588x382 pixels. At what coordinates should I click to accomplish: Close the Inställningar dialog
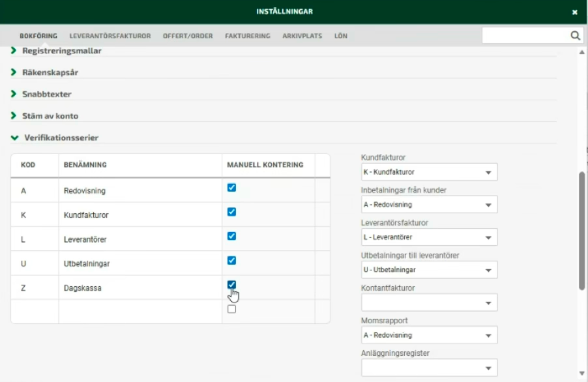(574, 12)
